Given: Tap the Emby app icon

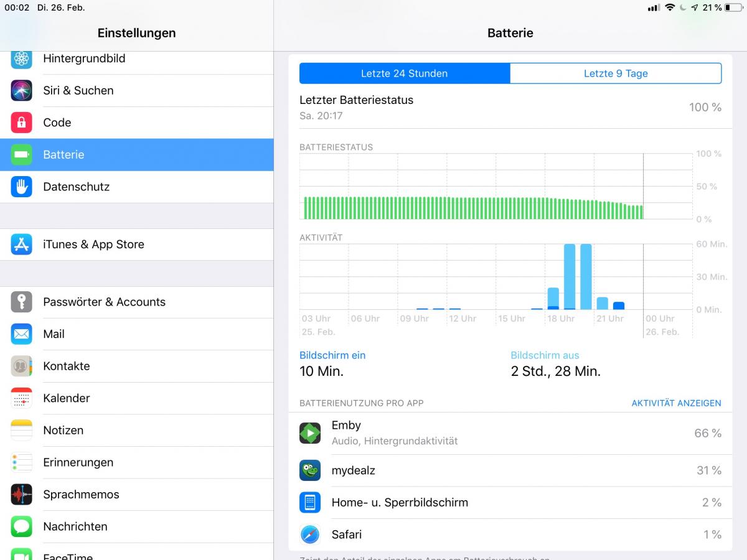Looking at the screenshot, I should coord(309,433).
